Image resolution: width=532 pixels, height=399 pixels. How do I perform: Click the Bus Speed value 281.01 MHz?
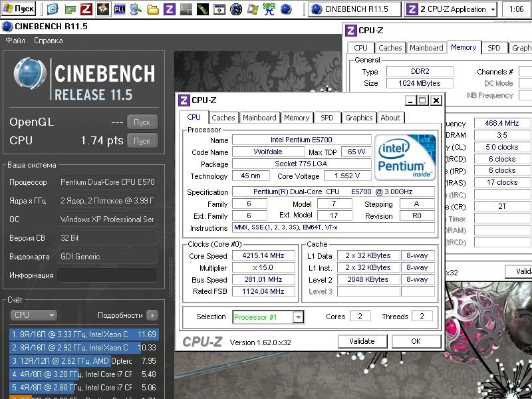pyautogui.click(x=263, y=279)
